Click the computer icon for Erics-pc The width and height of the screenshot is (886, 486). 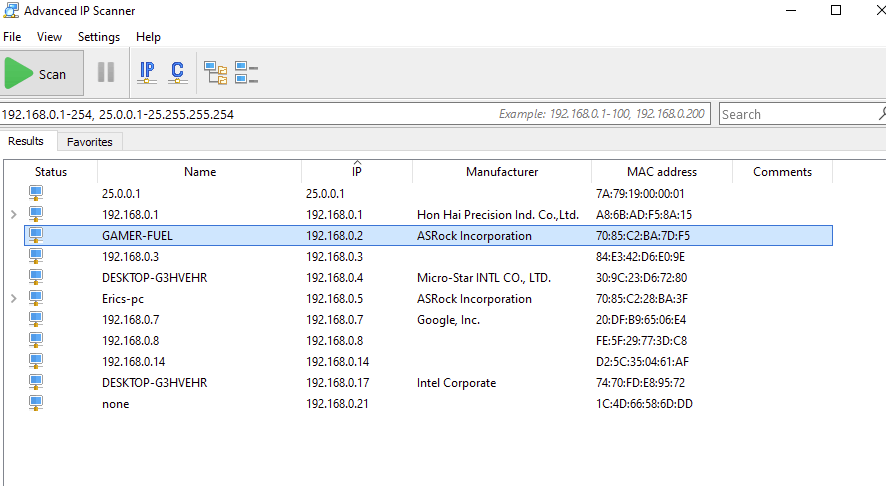click(x=36, y=298)
